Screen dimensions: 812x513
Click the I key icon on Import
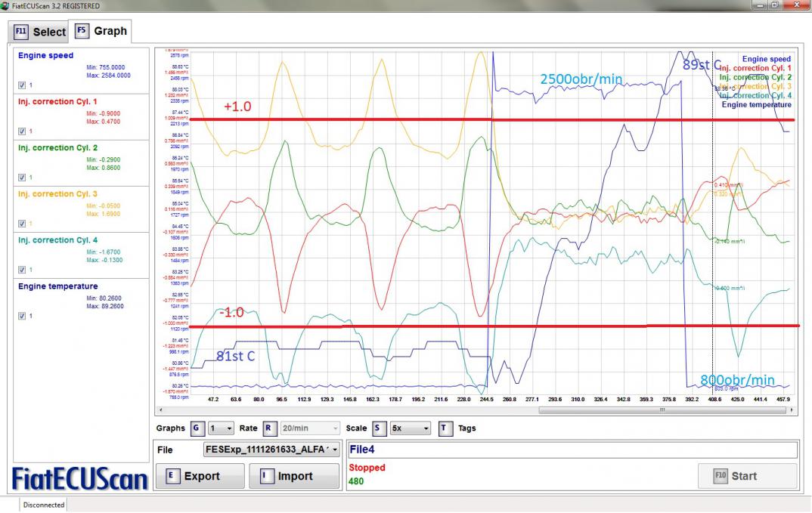(x=265, y=476)
